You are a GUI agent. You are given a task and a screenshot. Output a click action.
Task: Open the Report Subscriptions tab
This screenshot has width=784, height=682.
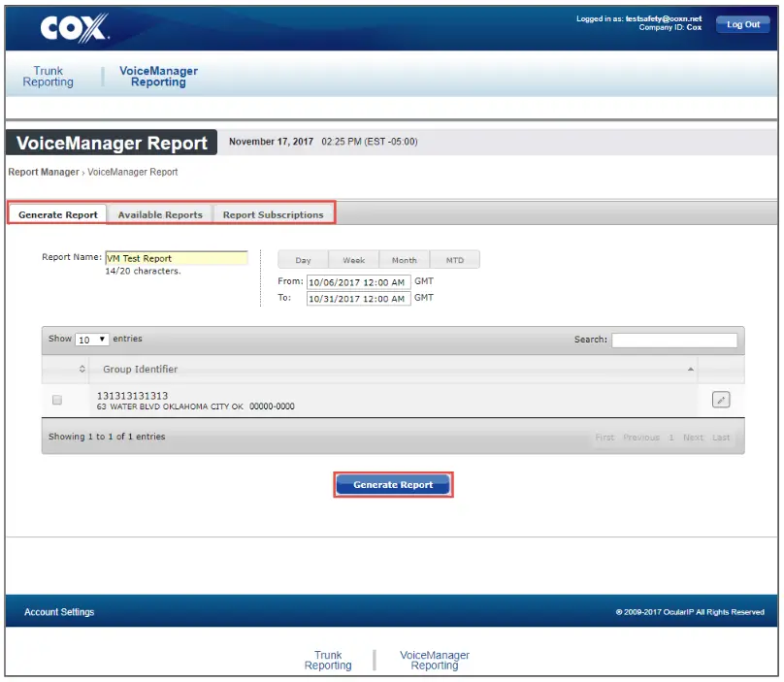275,214
